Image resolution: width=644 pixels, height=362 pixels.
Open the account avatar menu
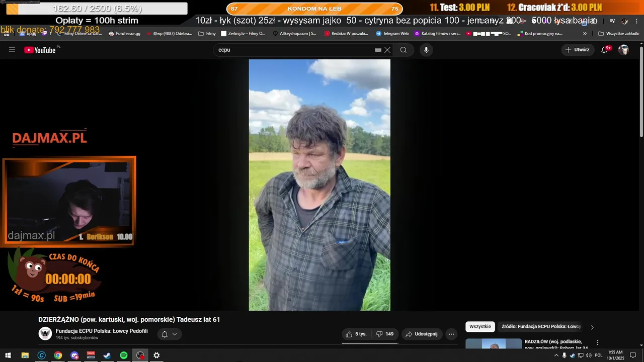coord(624,50)
